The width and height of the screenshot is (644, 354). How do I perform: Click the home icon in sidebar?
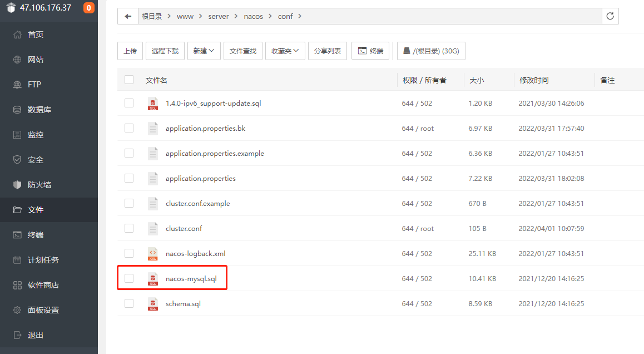click(x=17, y=35)
